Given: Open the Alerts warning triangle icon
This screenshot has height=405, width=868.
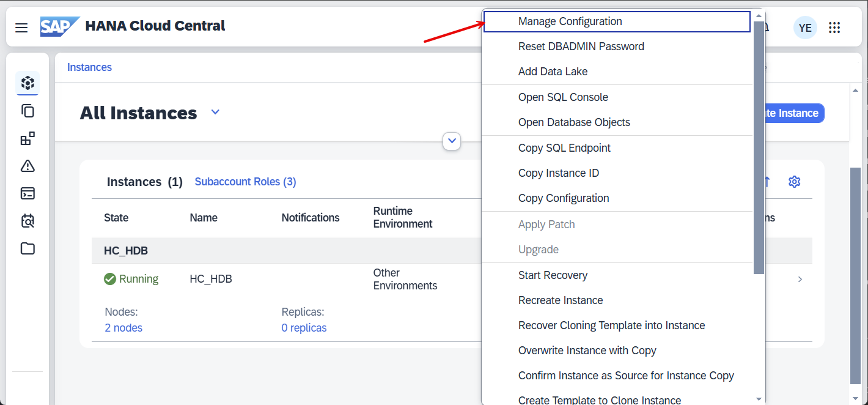Looking at the screenshot, I should tap(28, 166).
